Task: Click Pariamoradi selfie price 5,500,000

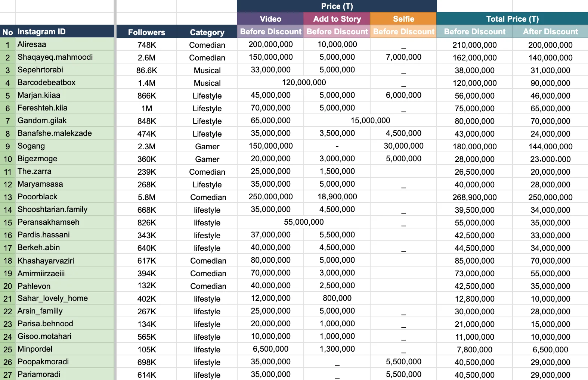Action: (403, 374)
